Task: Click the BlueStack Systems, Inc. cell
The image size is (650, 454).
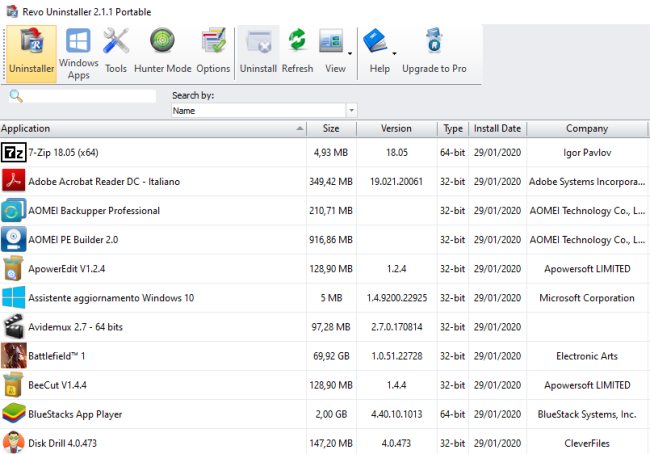Action: pyautogui.click(x=587, y=414)
